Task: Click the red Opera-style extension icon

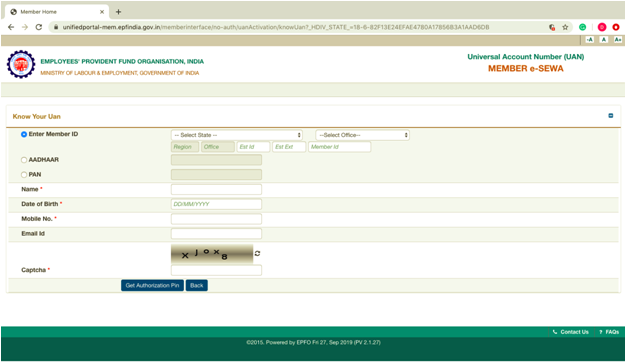Action: pyautogui.click(x=616, y=27)
